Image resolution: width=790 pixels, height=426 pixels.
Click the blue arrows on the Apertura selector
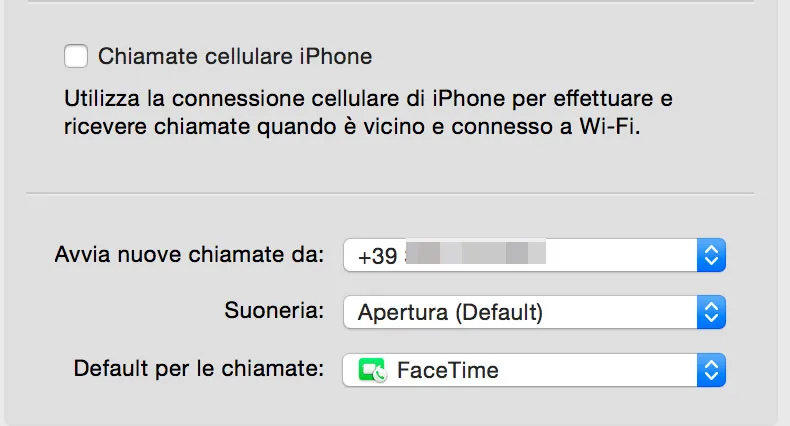pos(710,312)
